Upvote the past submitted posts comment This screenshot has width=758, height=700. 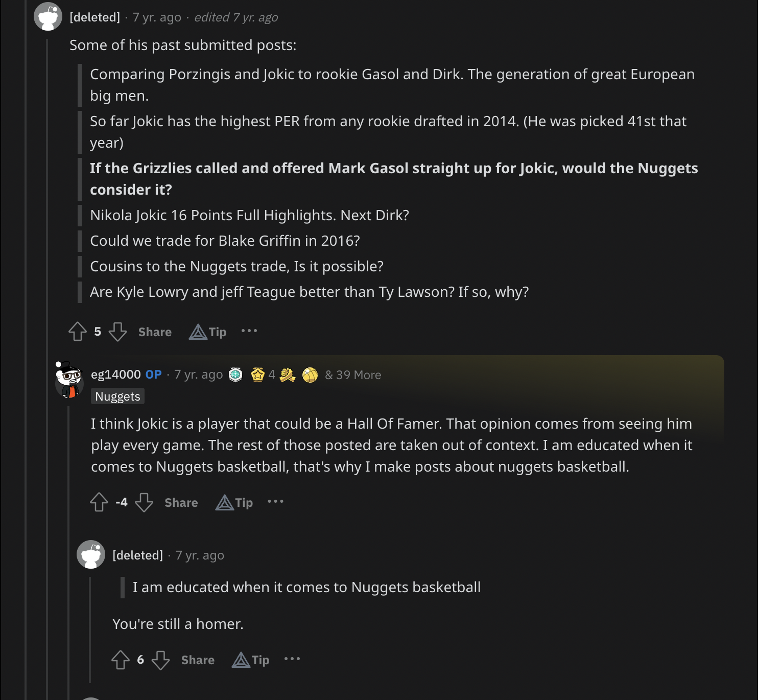(x=78, y=332)
